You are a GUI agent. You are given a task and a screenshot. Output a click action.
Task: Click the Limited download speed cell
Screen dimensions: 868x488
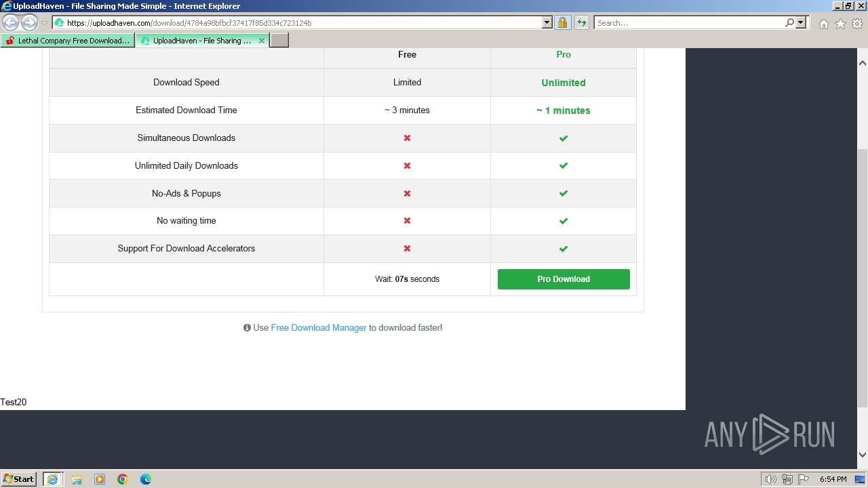(407, 82)
